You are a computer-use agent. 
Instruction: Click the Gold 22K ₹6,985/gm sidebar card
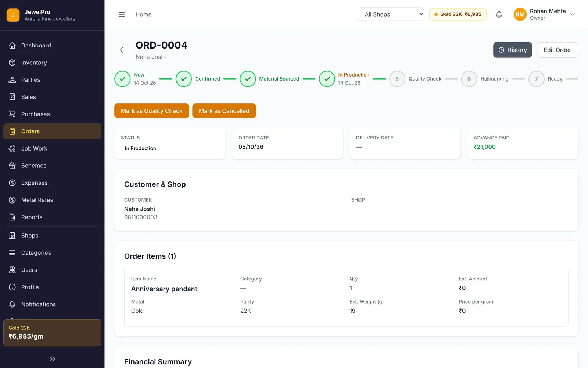[x=52, y=333]
